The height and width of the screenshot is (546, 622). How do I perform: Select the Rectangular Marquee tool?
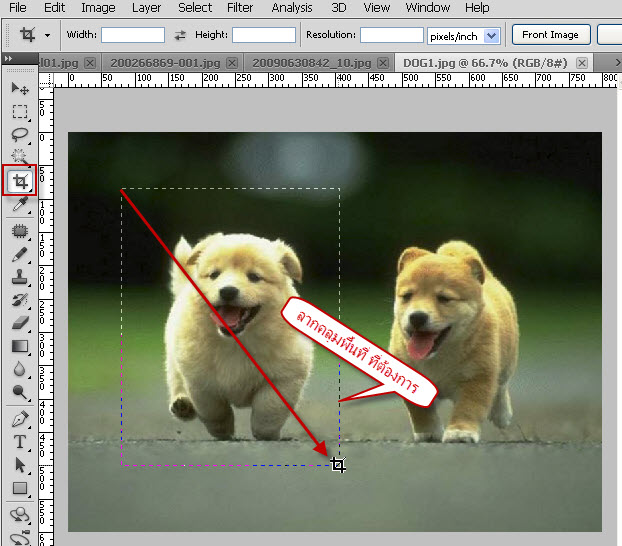point(20,112)
